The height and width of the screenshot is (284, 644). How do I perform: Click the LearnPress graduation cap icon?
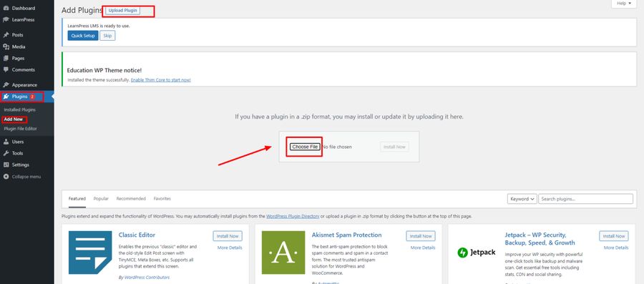pos(6,20)
